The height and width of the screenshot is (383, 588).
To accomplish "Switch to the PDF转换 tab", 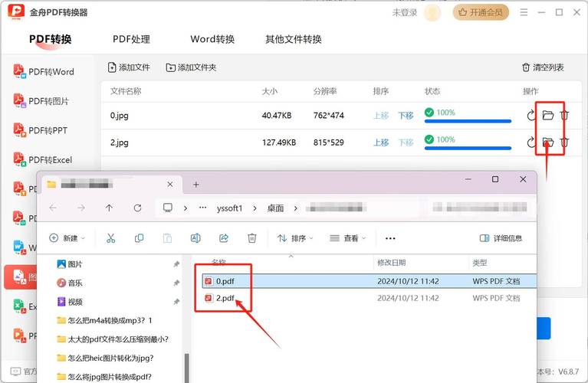I will pos(51,39).
